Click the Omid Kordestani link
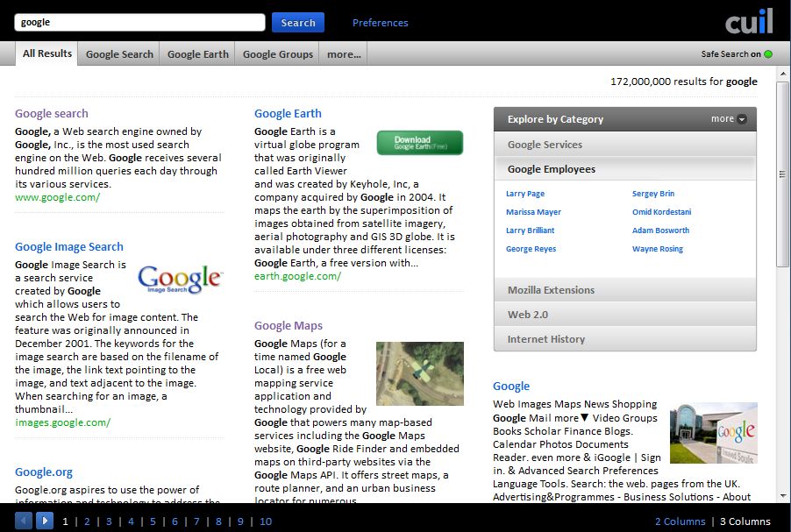Image resolution: width=791 pixels, height=532 pixels. [661, 212]
